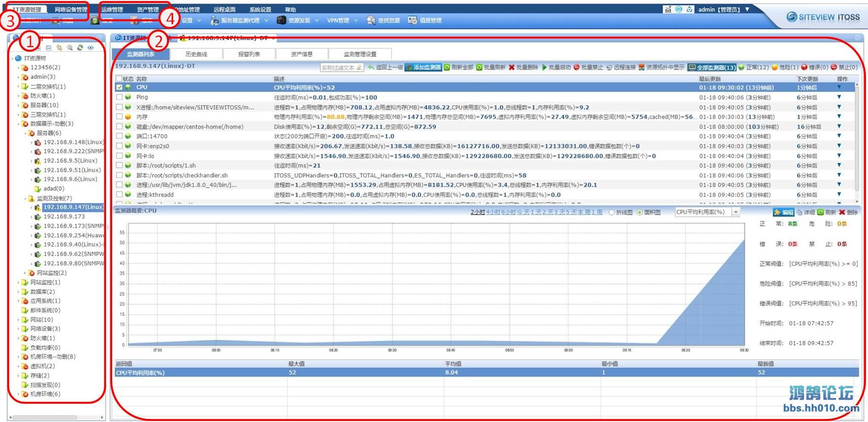Open the VPN管理 dropdown menu
Viewport: 868px width, 422px height.
point(343,20)
